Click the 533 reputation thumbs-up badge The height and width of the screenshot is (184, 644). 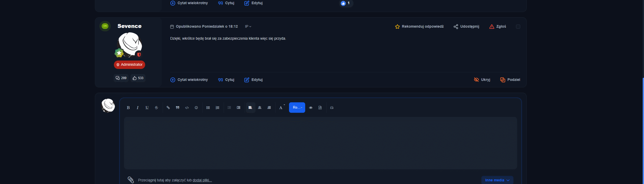[x=138, y=78]
